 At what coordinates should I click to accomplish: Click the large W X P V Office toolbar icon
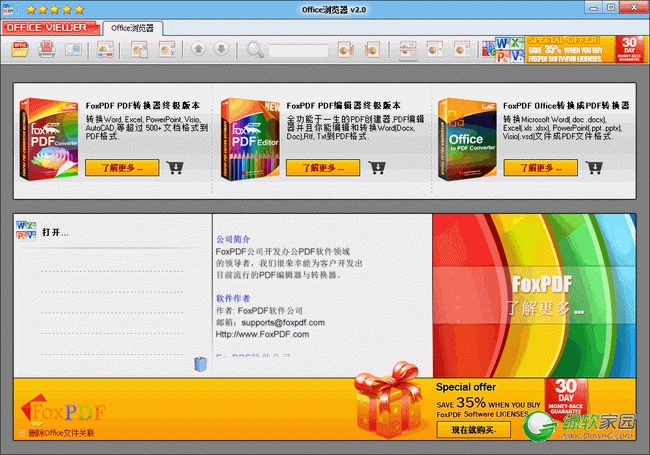click(x=509, y=49)
